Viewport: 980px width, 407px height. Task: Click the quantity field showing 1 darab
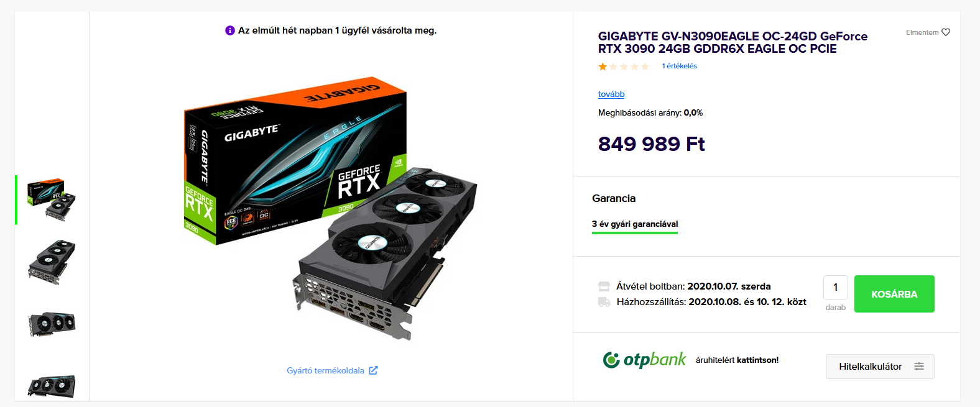tap(836, 288)
